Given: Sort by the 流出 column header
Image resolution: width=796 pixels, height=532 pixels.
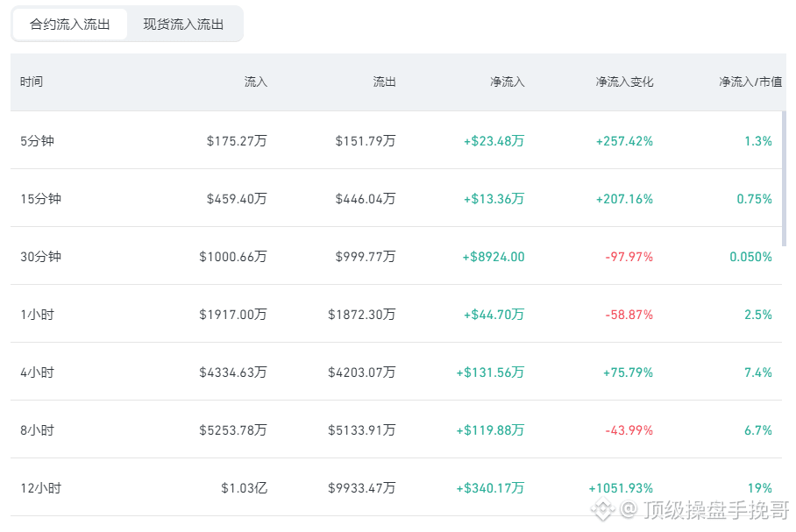Looking at the screenshot, I should (384, 82).
